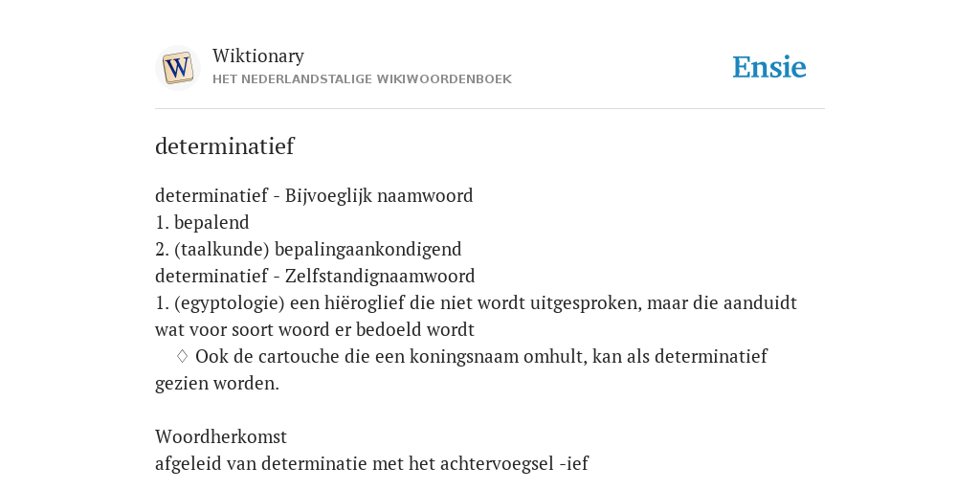Open the Ensie logo link

click(x=769, y=68)
